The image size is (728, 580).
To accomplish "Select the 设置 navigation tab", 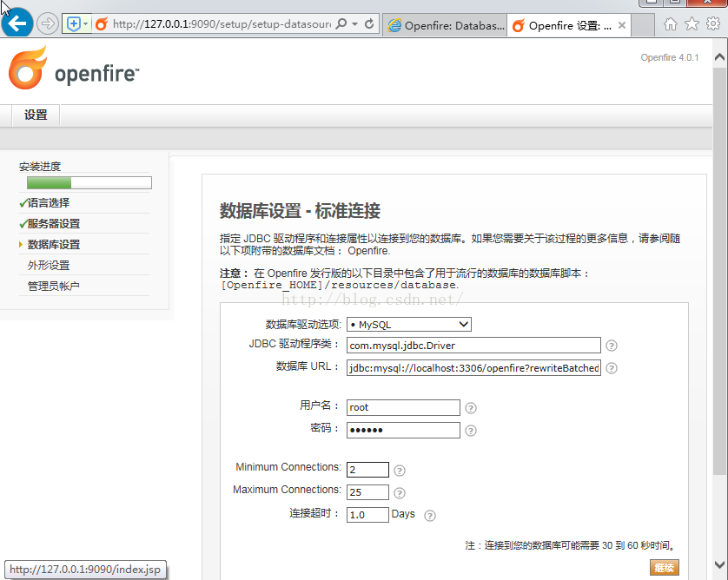I will click(36, 115).
